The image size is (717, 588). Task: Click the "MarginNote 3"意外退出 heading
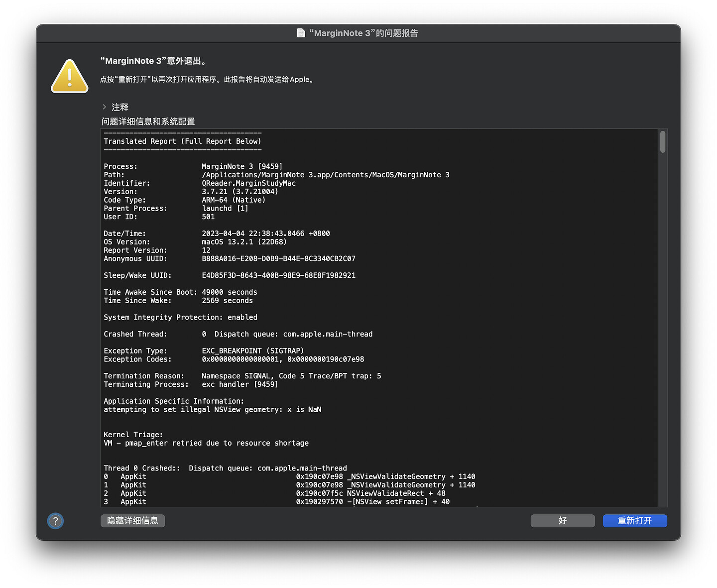coord(153,61)
